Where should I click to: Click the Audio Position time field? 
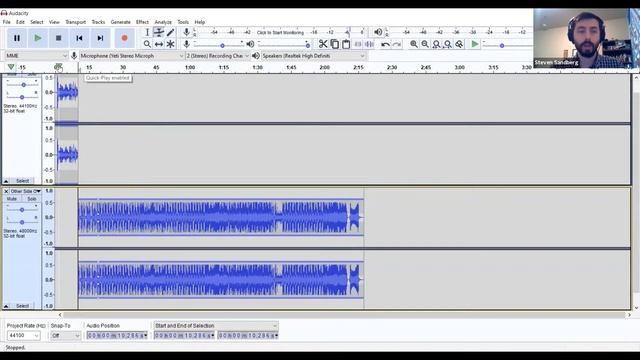click(117, 336)
